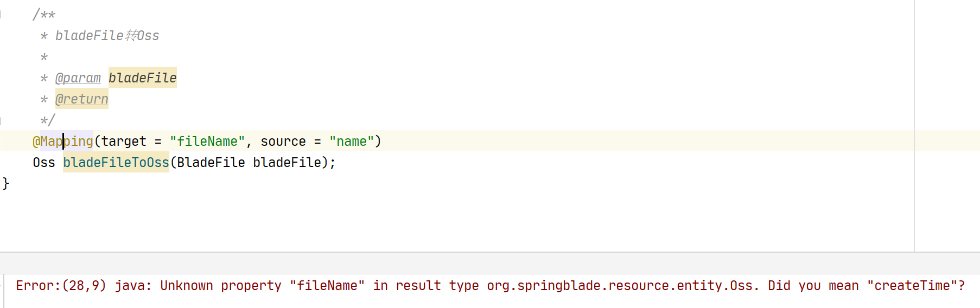
Task: Click the bladeFile转Oss comment line
Action: (107, 36)
